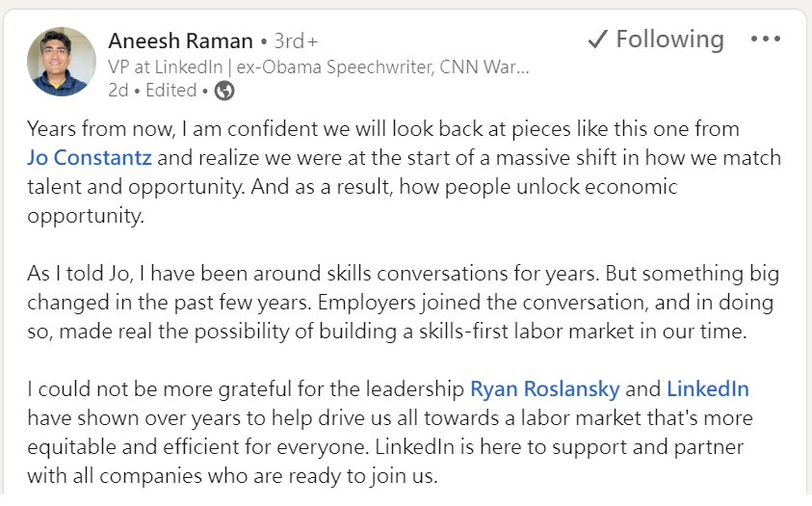Expand the truncated 'CNN War…' headline ellipsis
The width and height of the screenshot is (812, 506).
[x=521, y=67]
